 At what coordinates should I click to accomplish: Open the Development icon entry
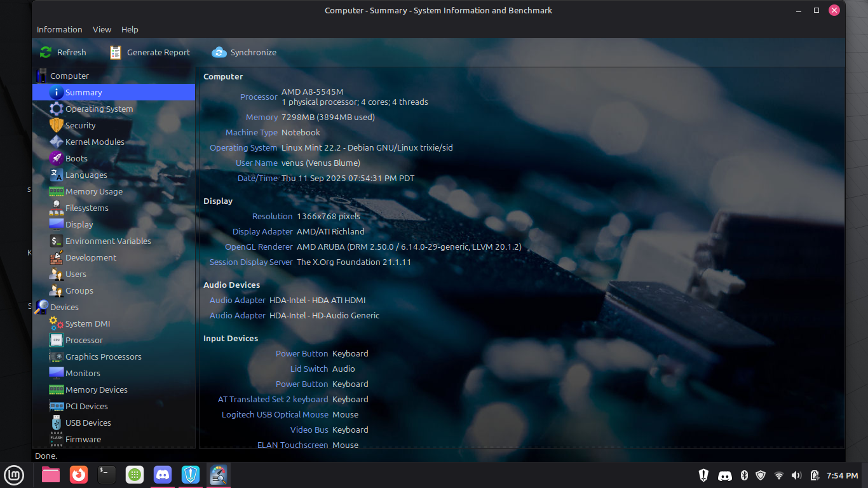[57, 257]
